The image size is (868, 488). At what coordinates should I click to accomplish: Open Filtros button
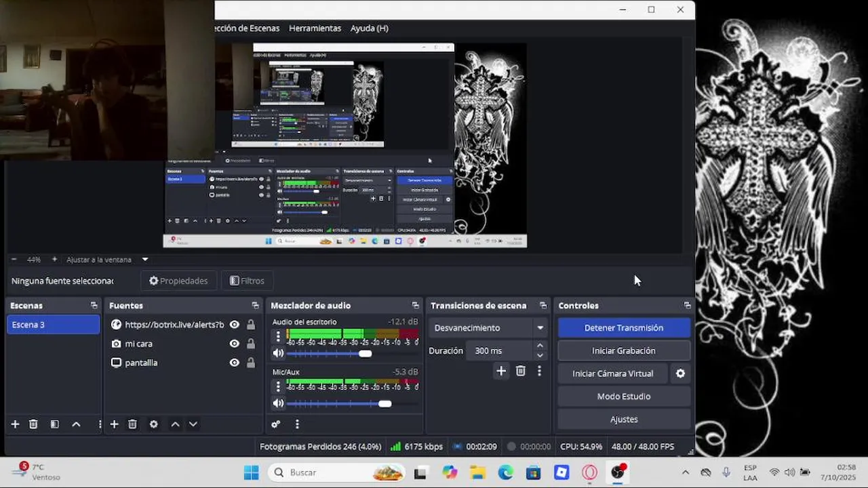(247, 281)
